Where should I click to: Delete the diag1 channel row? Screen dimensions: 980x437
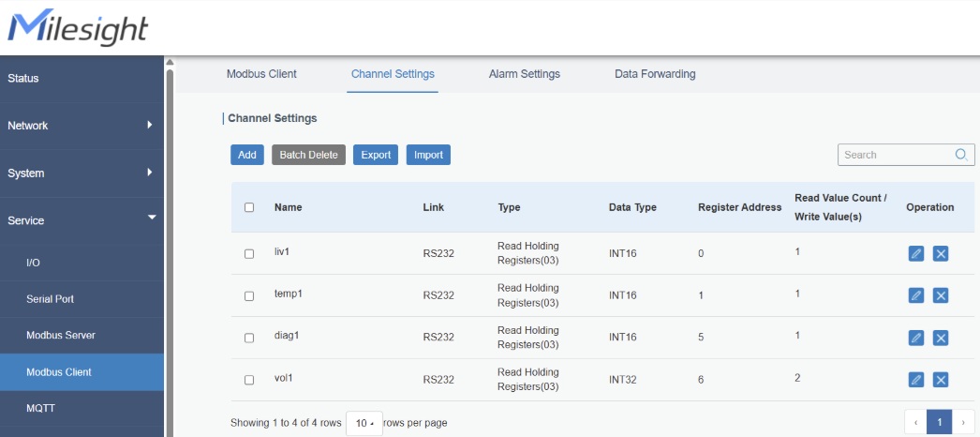point(941,338)
